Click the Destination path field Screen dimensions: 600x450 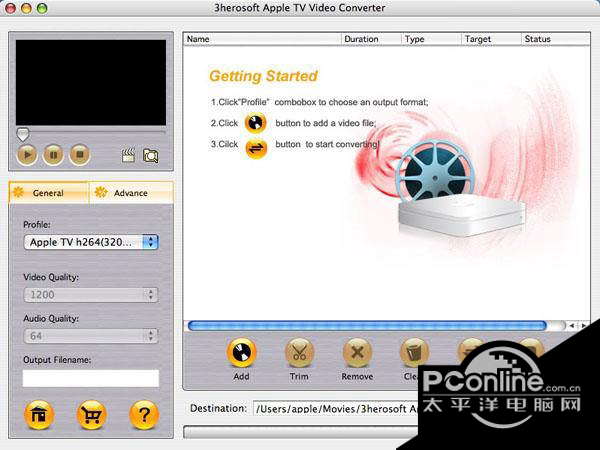[336, 409]
